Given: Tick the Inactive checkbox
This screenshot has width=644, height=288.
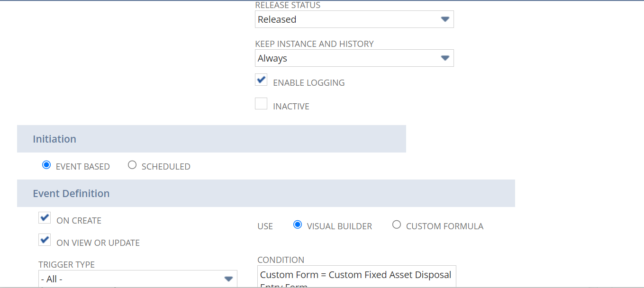Looking at the screenshot, I should coord(261,104).
